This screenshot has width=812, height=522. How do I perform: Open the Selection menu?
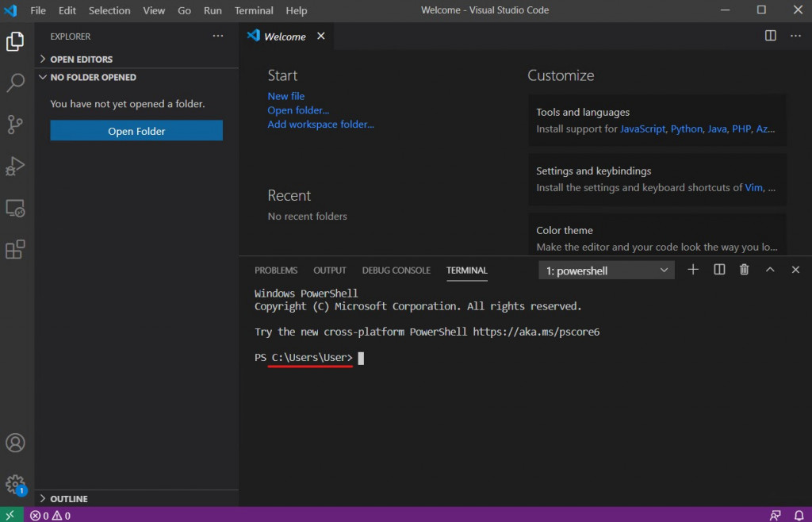tap(109, 10)
